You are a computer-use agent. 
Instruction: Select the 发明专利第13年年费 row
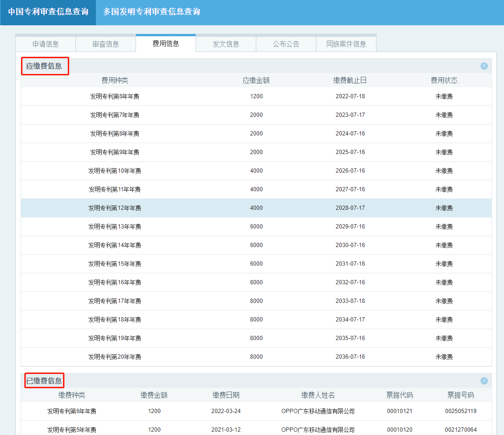(x=256, y=227)
